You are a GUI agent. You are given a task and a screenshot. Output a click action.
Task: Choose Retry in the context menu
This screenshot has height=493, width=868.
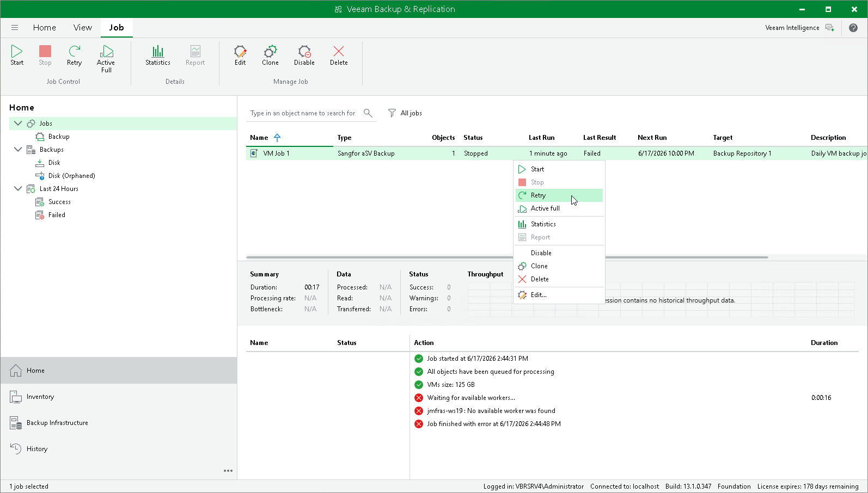coord(559,195)
